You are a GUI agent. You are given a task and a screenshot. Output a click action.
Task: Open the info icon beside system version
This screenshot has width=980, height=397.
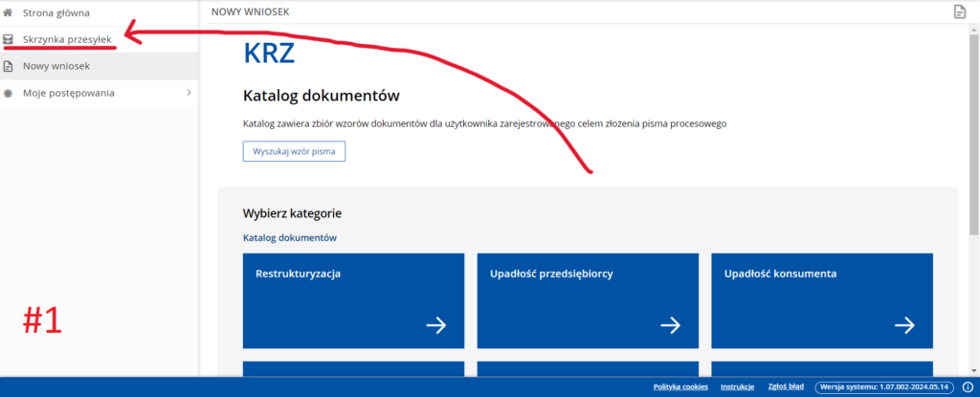[968, 386]
